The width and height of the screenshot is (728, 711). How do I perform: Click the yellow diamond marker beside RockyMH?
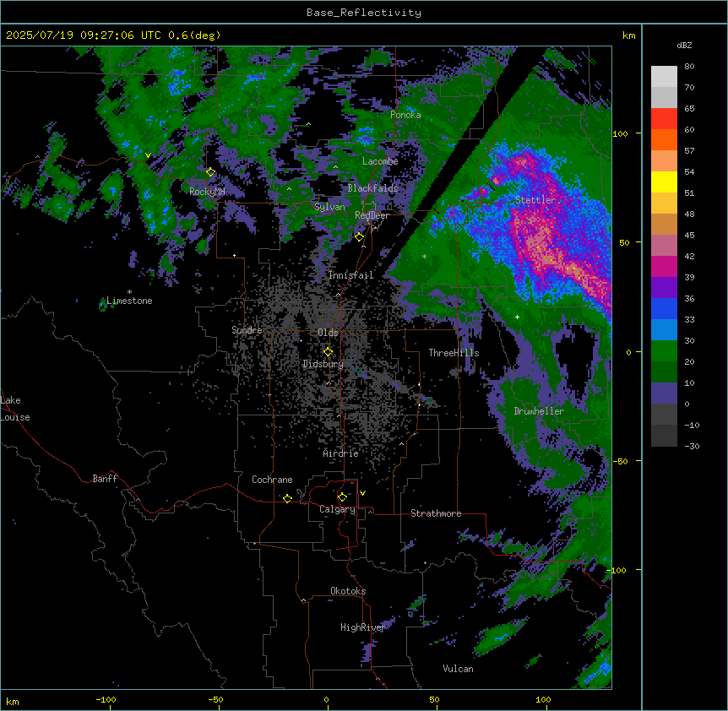coord(210,172)
